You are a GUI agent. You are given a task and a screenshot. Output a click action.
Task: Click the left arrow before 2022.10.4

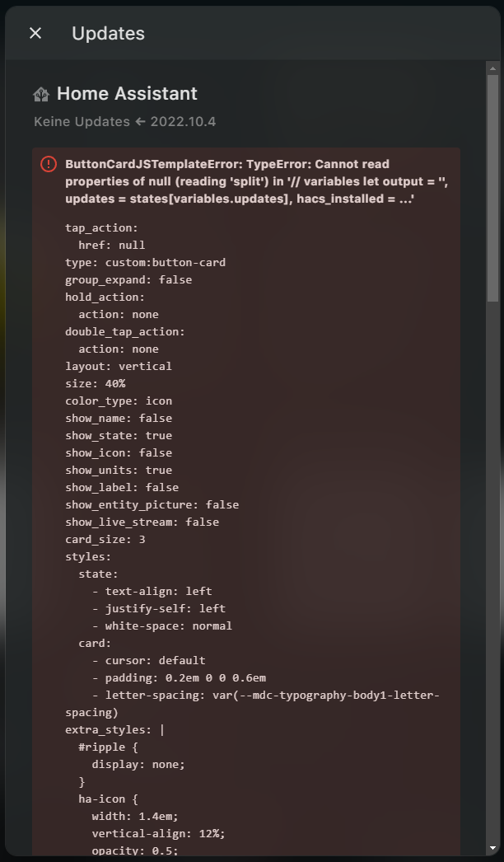140,122
